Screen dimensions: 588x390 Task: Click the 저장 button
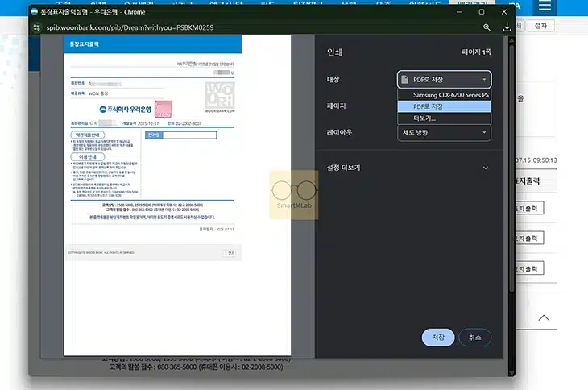pyautogui.click(x=438, y=337)
